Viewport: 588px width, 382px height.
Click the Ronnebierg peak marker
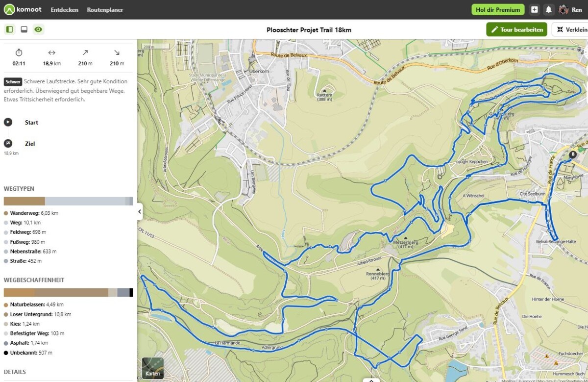pyautogui.click(x=377, y=270)
